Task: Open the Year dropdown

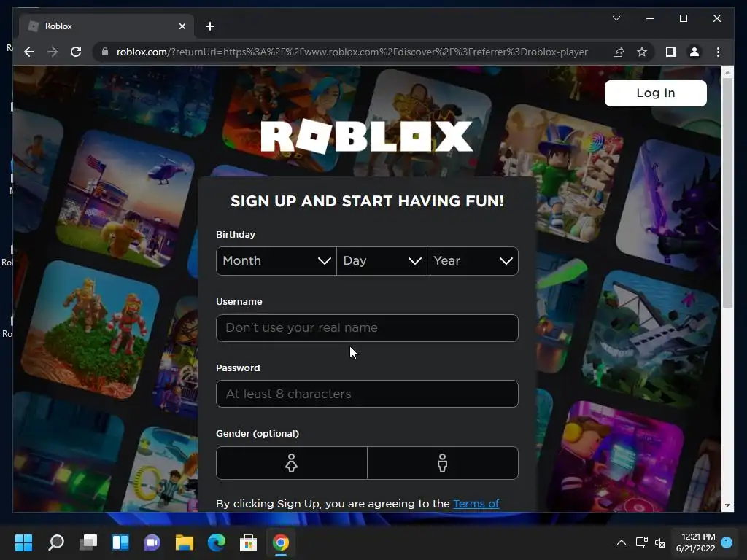Action: [473, 261]
